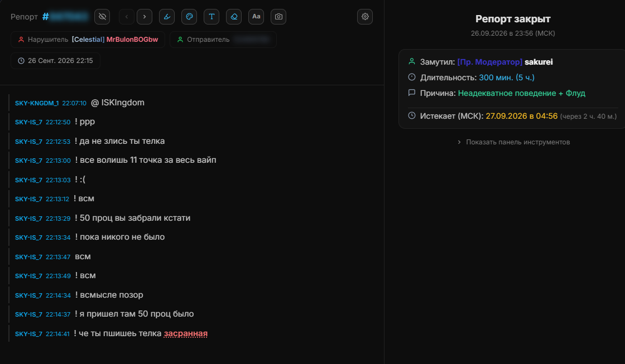Take a screenshot with camera icon
Image resolution: width=625 pixels, height=364 pixels.
pos(278,17)
